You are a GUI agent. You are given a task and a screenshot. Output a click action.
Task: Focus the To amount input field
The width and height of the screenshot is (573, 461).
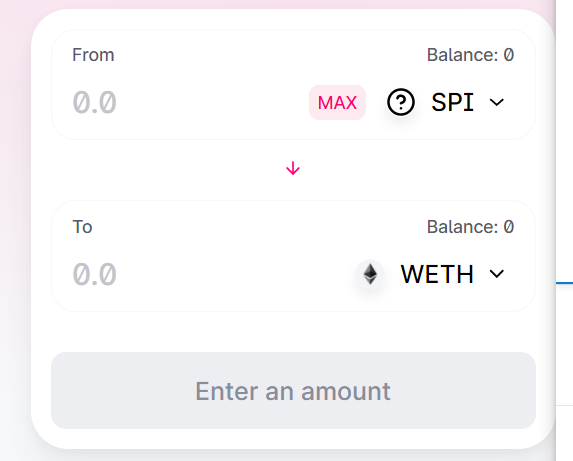pos(210,274)
